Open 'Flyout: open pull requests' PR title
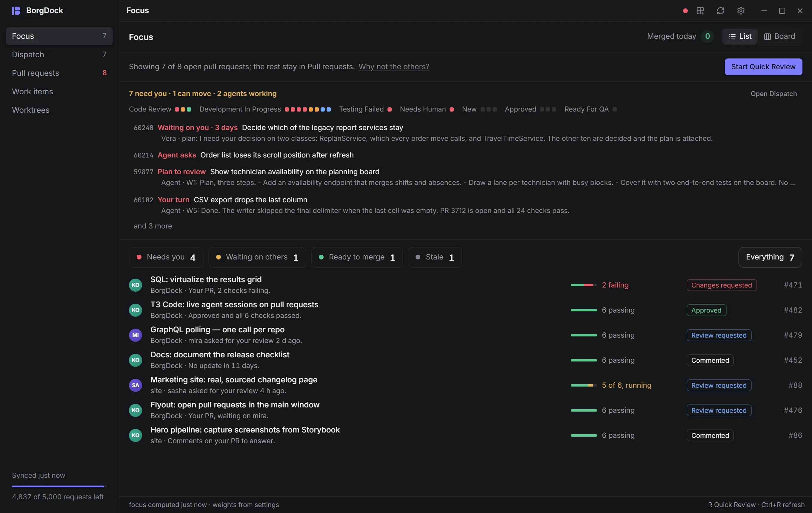 click(235, 405)
